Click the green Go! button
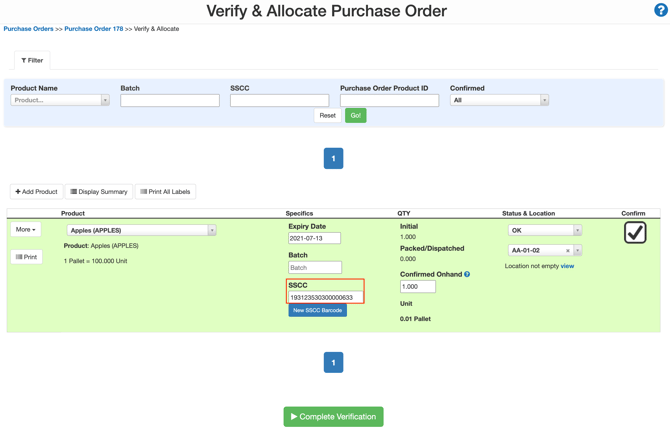670x435 pixels. (355, 115)
